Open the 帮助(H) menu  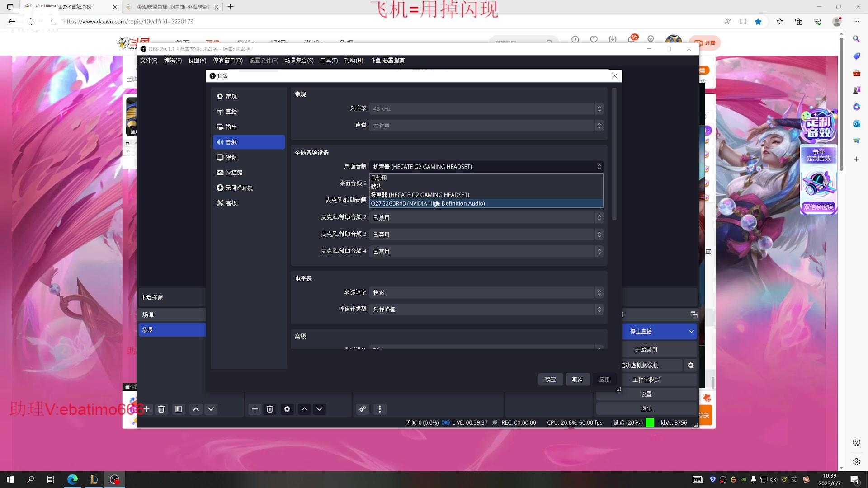(x=354, y=60)
